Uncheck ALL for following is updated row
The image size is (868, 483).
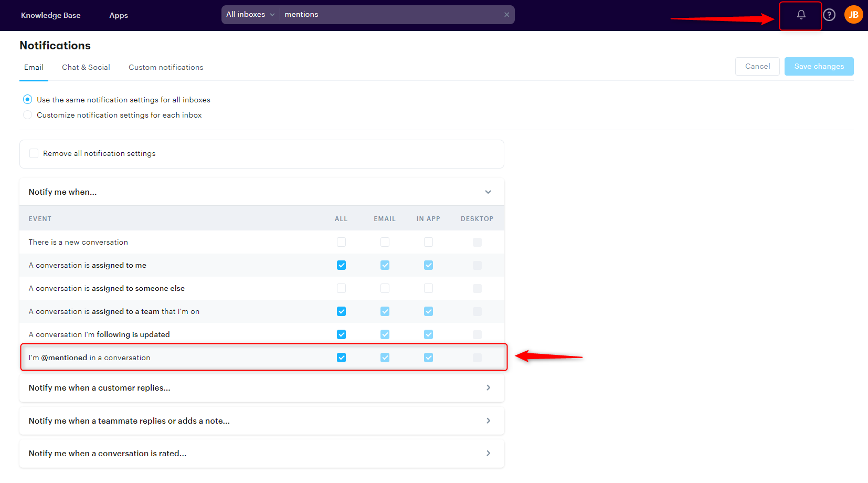[341, 334]
